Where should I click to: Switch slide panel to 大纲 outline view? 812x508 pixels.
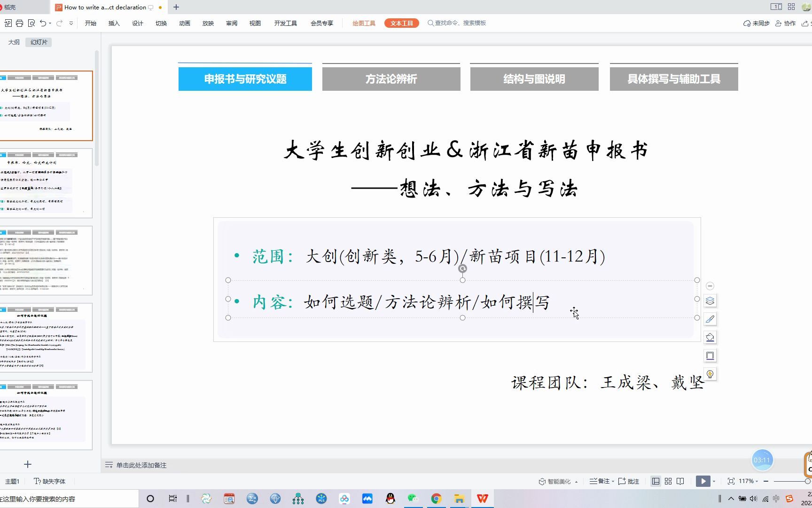(14, 42)
